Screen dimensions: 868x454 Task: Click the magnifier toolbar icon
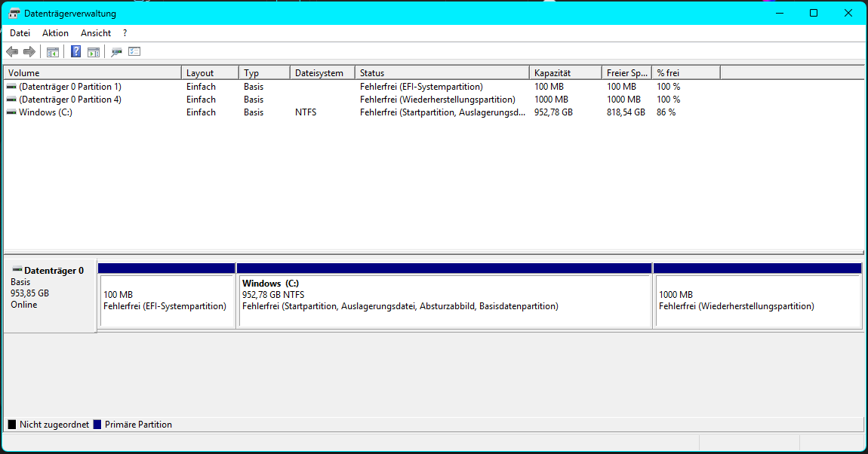pos(116,51)
